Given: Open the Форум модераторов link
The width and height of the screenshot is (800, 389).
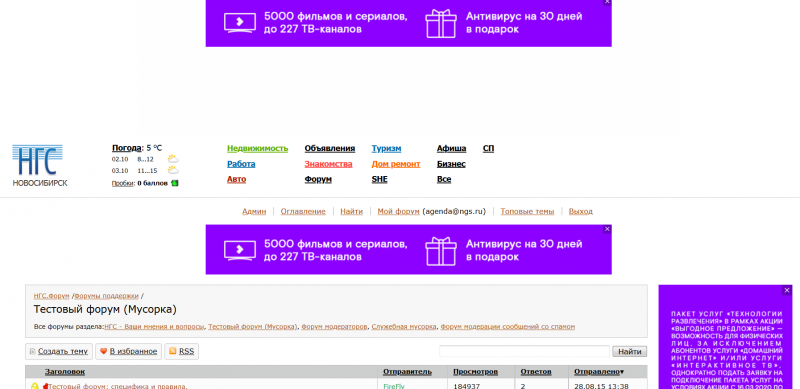Looking at the screenshot, I should coord(334,326).
